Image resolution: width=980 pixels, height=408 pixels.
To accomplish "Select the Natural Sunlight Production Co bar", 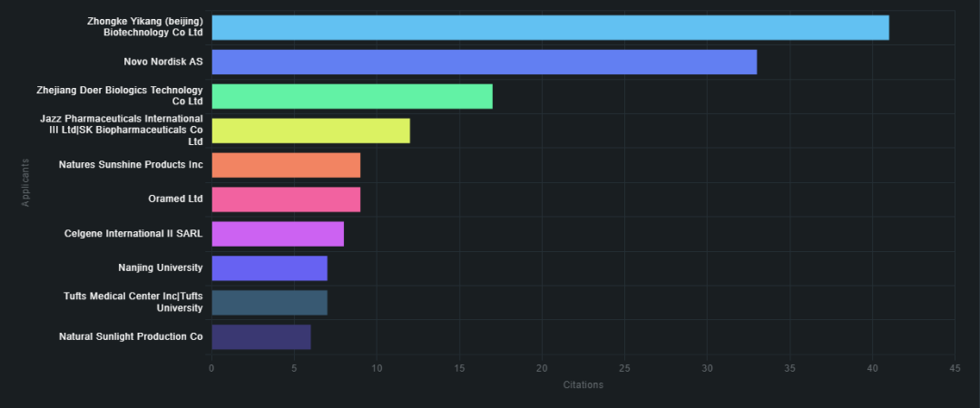I will tap(261, 336).
